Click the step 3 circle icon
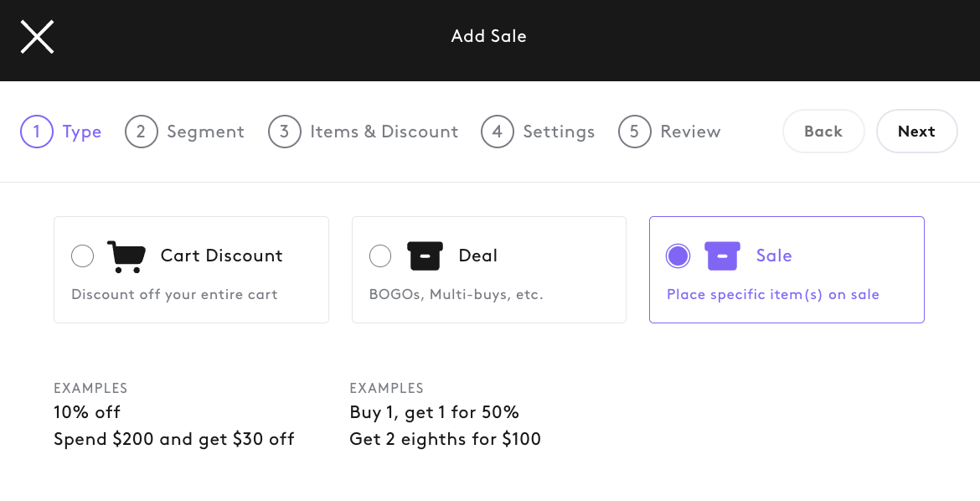The height and width of the screenshot is (501, 980). [285, 132]
